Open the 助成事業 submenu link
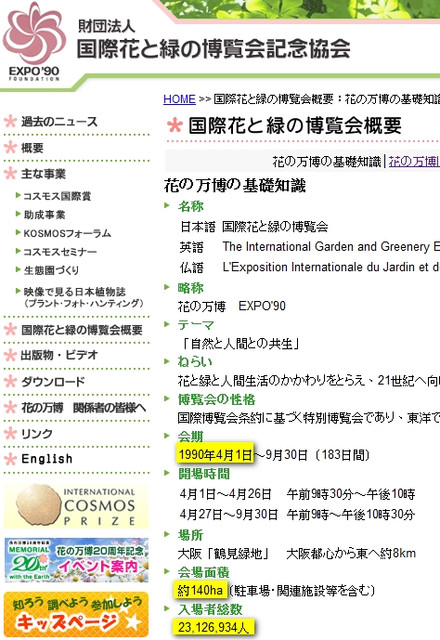 tap(44, 215)
